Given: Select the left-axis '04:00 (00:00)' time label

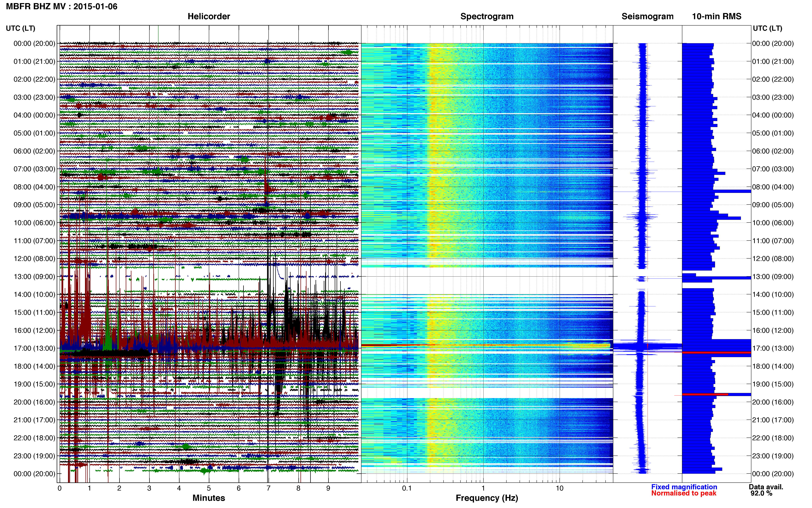Looking at the screenshot, I should click(x=34, y=115).
